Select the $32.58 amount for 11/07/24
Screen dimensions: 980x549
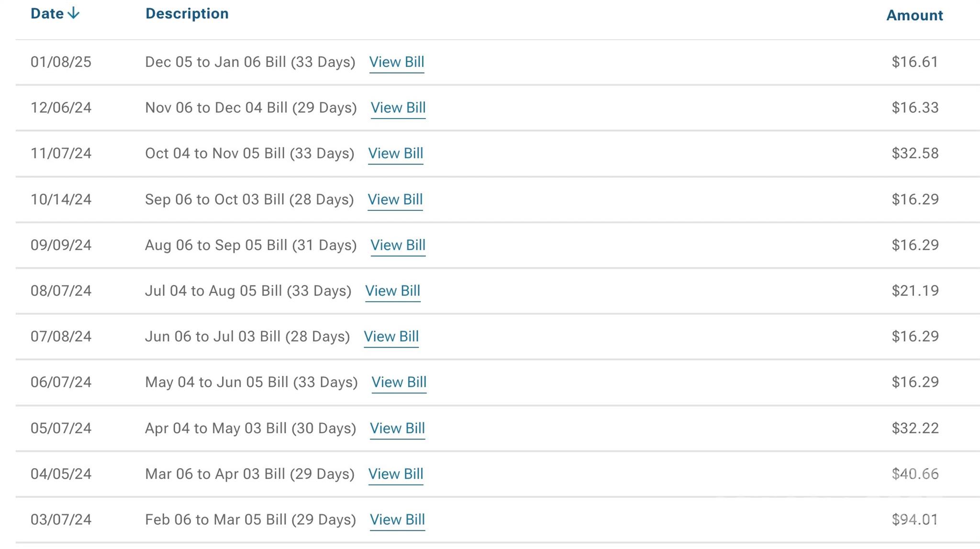tap(915, 154)
